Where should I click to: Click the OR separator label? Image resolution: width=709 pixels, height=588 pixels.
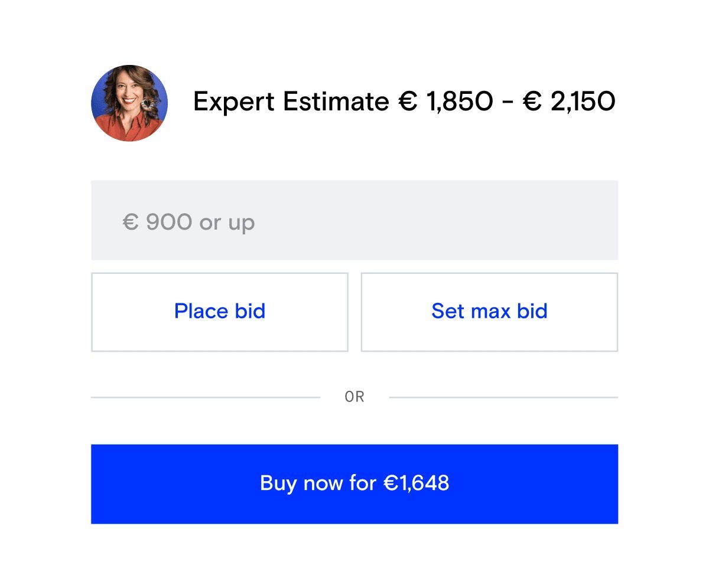coord(354,397)
